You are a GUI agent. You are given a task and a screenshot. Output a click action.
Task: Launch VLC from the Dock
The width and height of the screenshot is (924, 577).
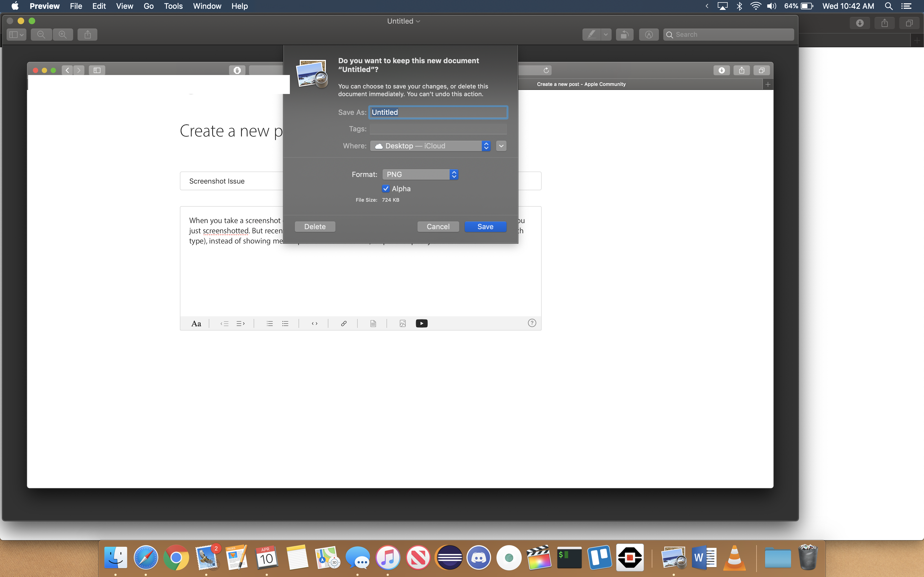734,557
